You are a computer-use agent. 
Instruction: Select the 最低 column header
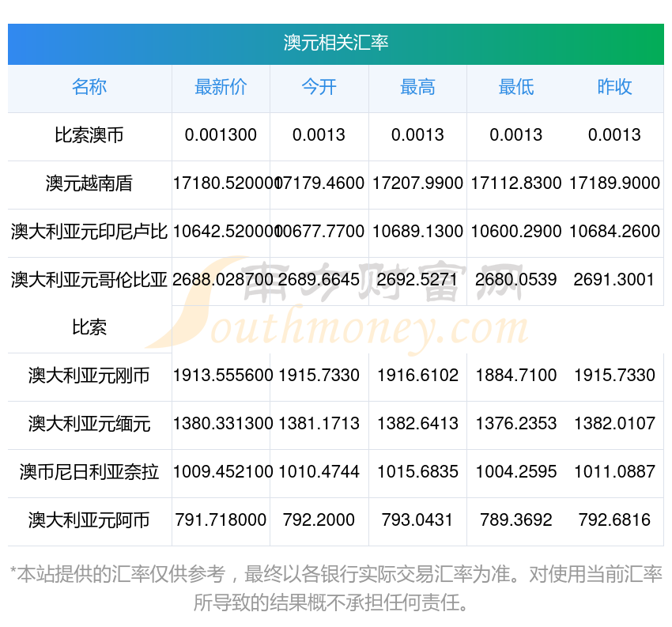click(516, 87)
